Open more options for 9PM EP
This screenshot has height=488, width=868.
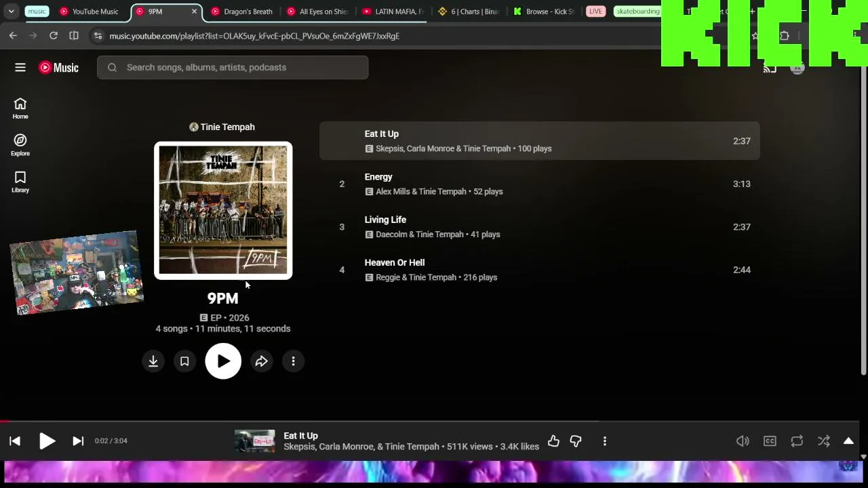tap(293, 361)
